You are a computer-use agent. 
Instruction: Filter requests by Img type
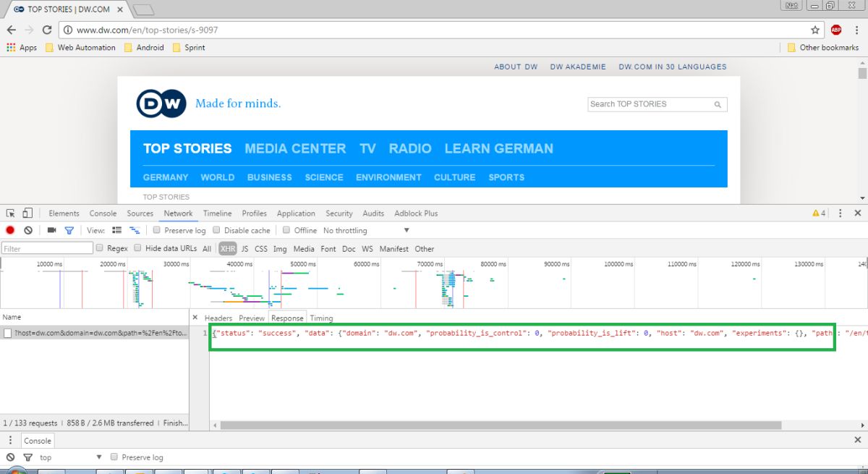[x=279, y=249]
